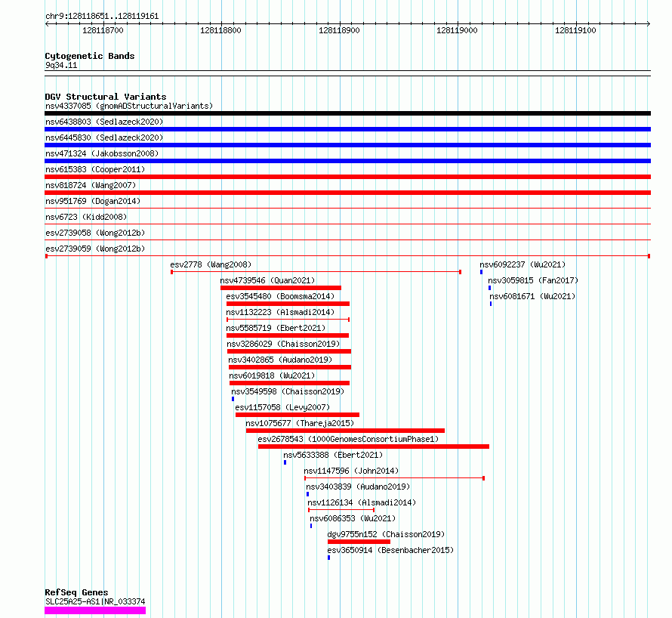Select esv2739059 (Wong2012b) variant label
This screenshot has height=618, width=672.
[x=95, y=249]
